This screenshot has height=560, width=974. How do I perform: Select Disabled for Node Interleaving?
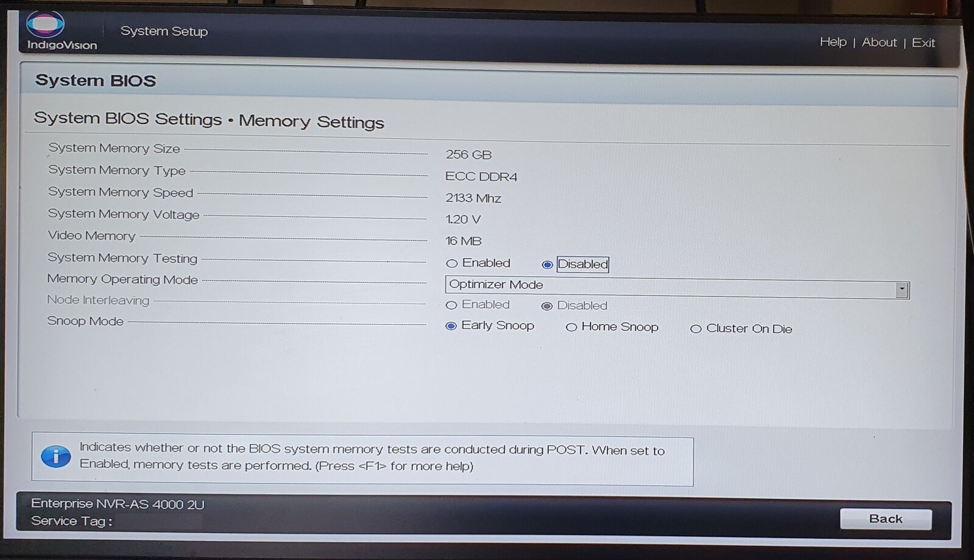pos(546,306)
